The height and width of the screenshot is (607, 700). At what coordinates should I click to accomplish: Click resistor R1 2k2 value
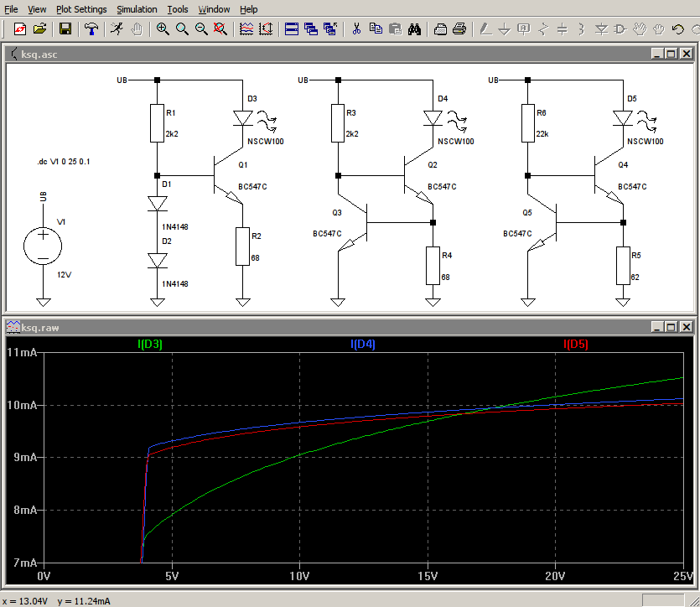coord(172,134)
